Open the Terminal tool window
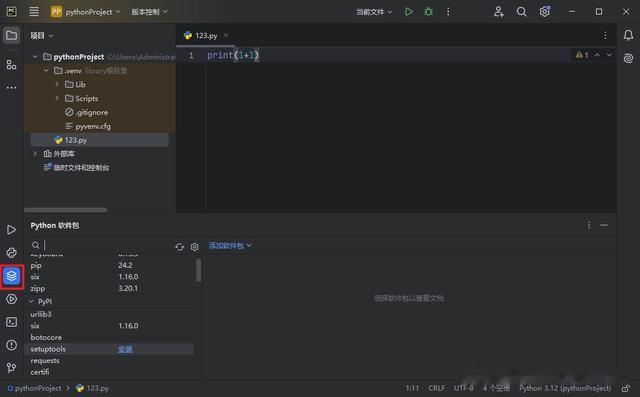This screenshot has width=640, height=397. [x=11, y=322]
